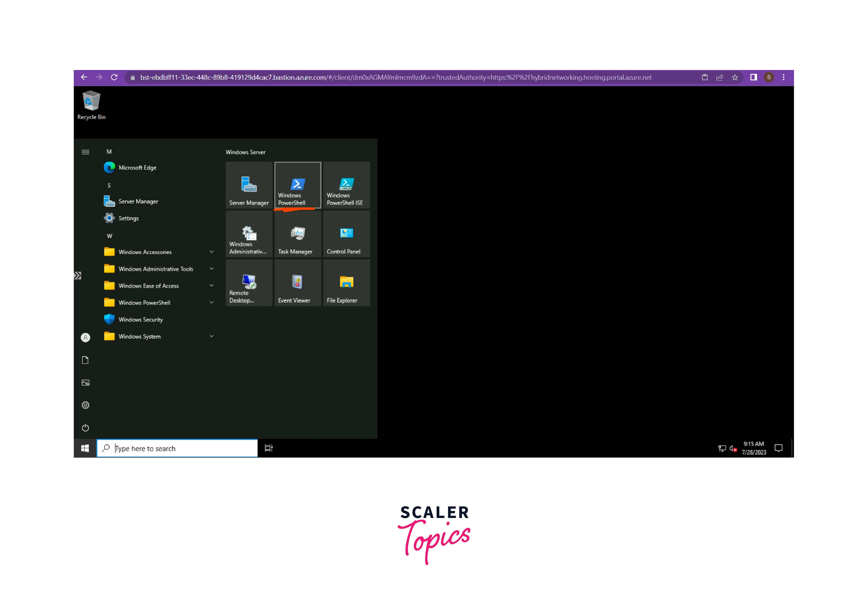
Task: Expand the Windows System folder chevron
Action: coord(212,336)
